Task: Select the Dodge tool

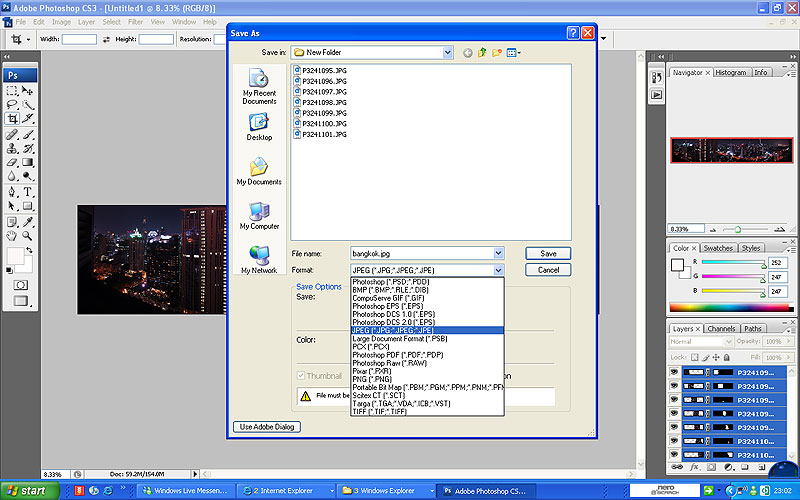Action: point(28,176)
